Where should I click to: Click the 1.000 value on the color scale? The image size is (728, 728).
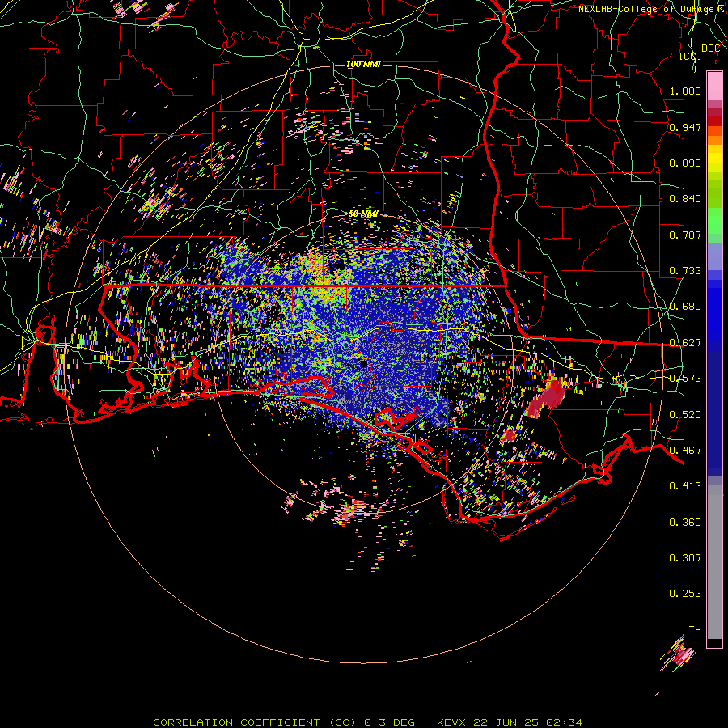click(685, 91)
